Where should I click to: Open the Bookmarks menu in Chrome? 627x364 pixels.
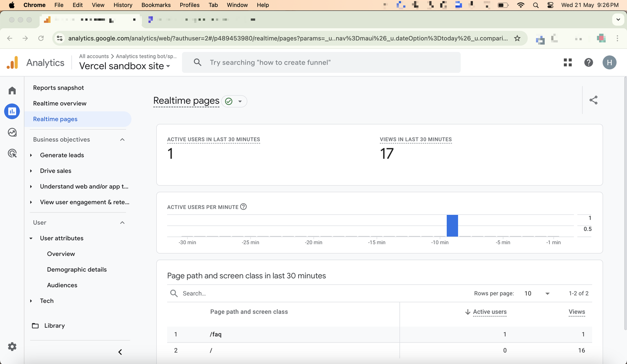[x=156, y=5]
